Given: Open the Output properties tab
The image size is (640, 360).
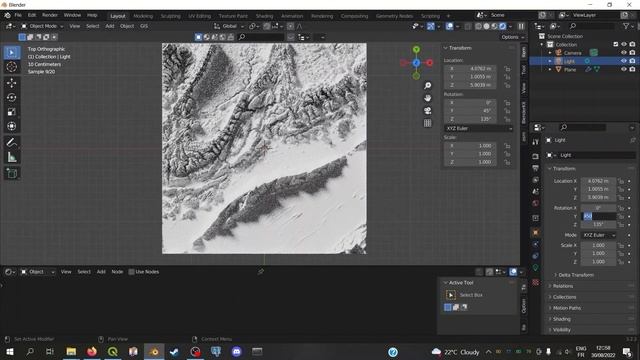Looking at the screenshot, I should point(536,168).
